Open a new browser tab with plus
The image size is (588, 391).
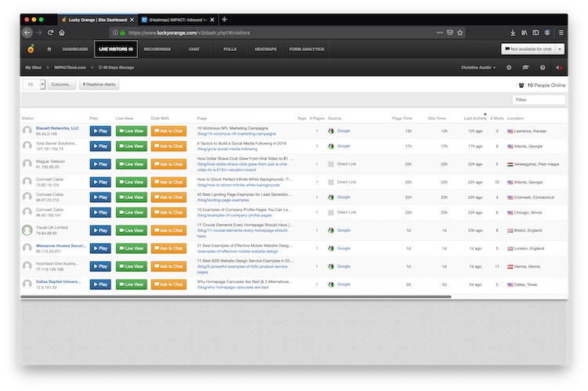pyautogui.click(x=224, y=20)
